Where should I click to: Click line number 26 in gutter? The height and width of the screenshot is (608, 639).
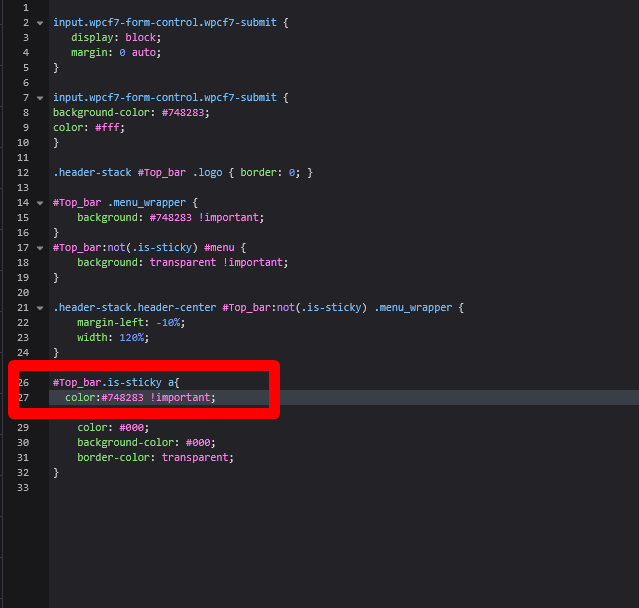(23, 382)
